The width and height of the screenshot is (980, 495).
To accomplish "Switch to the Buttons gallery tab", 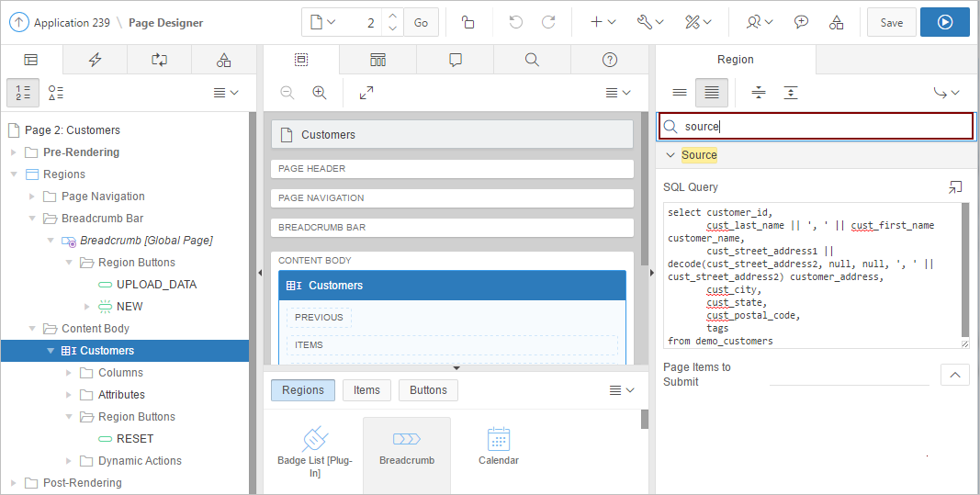I will click(428, 390).
